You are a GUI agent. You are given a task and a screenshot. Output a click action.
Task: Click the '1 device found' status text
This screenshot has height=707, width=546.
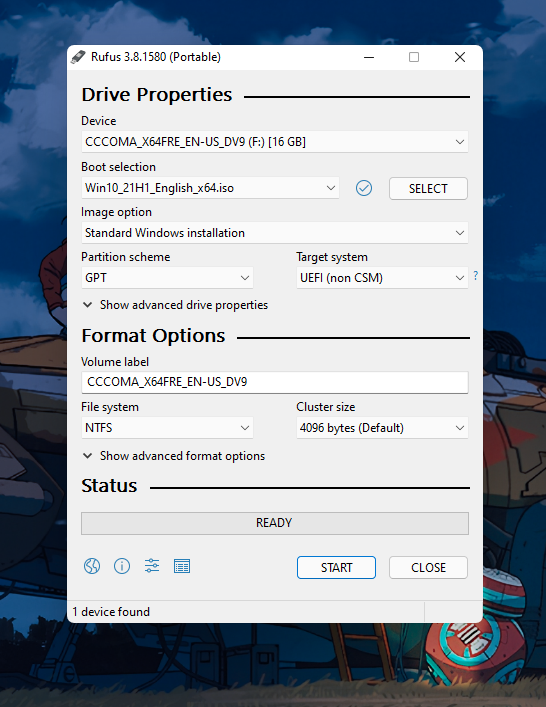(x=111, y=612)
